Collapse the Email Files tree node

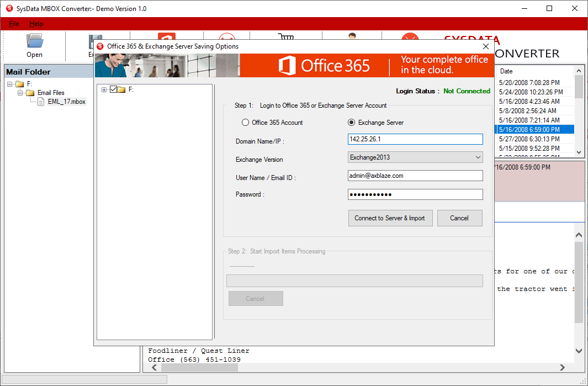click(x=20, y=93)
